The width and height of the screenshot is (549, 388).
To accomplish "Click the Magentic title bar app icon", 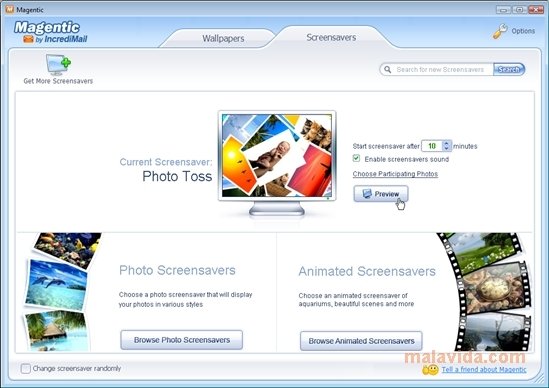I will 9,9.
